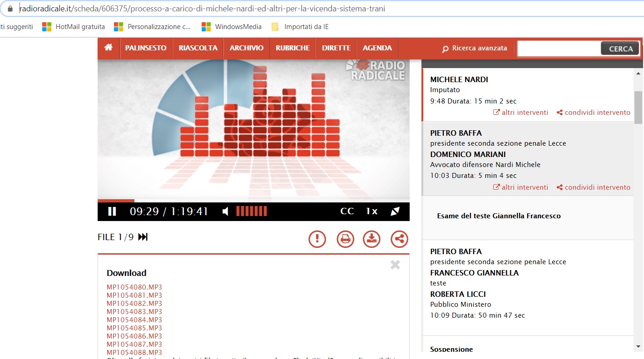This screenshot has height=359, width=644.
Task: Toggle CC closed captions
Action: tap(347, 211)
